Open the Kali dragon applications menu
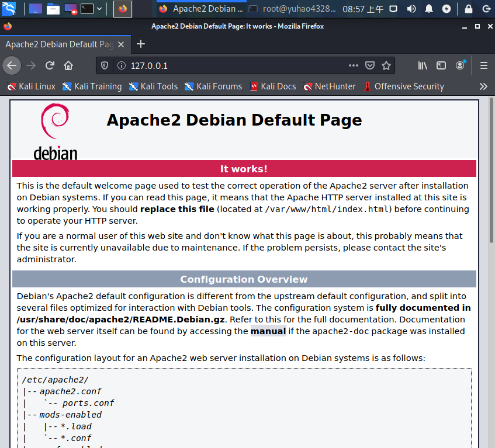Image resolution: width=495 pixels, height=448 pixels. point(9,9)
